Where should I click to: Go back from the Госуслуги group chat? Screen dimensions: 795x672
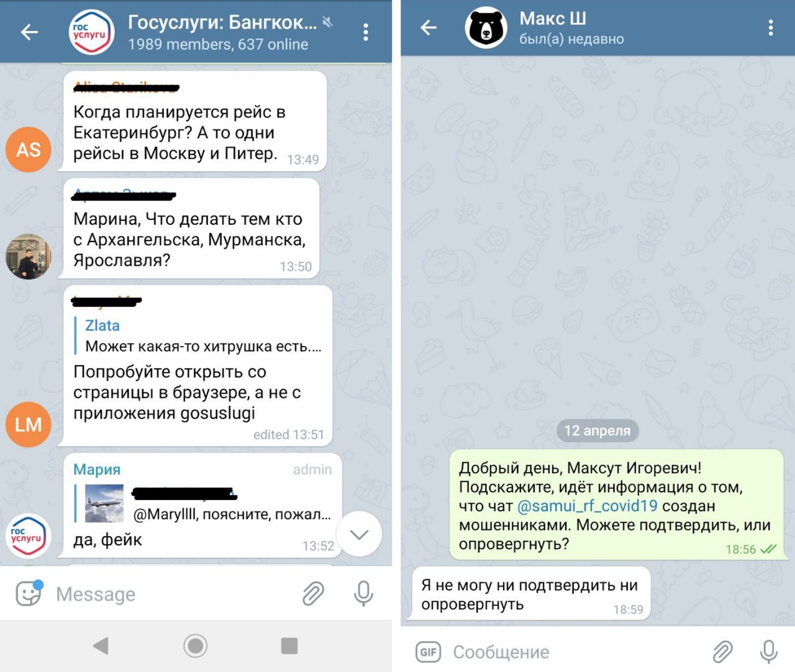[x=29, y=32]
